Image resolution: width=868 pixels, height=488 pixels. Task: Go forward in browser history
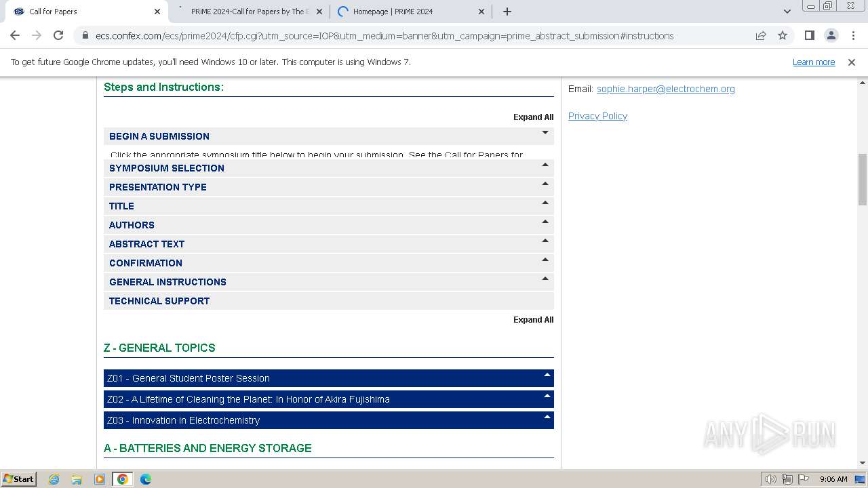37,35
